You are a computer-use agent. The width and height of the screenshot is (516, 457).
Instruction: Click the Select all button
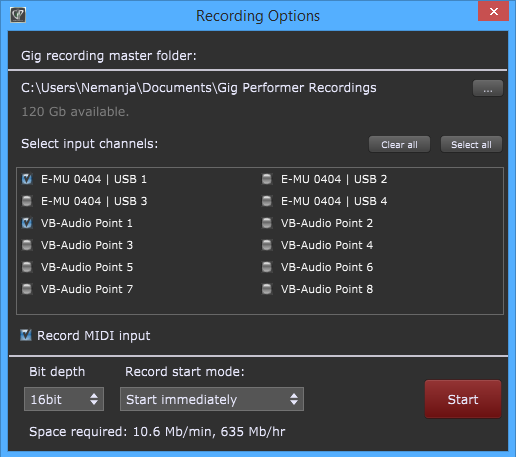pos(471,144)
